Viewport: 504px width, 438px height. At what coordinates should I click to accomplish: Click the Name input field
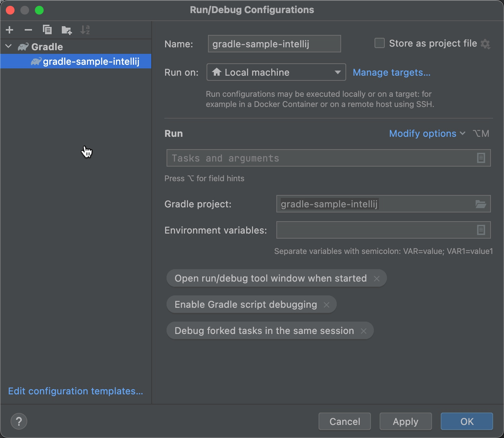274,44
